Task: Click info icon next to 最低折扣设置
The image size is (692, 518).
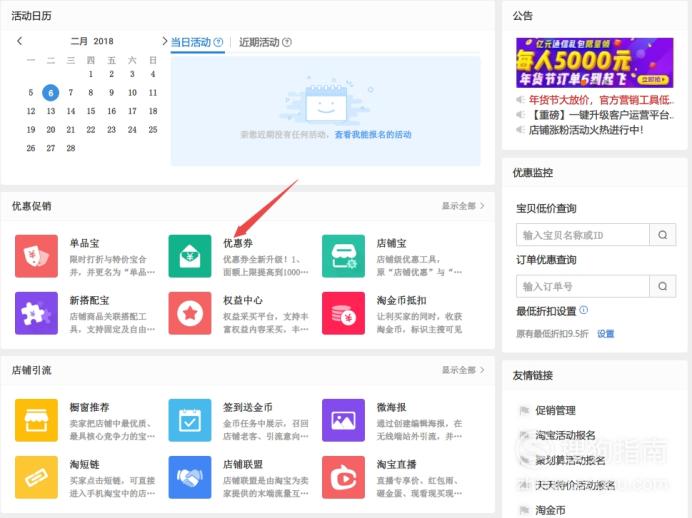Action: [583, 310]
